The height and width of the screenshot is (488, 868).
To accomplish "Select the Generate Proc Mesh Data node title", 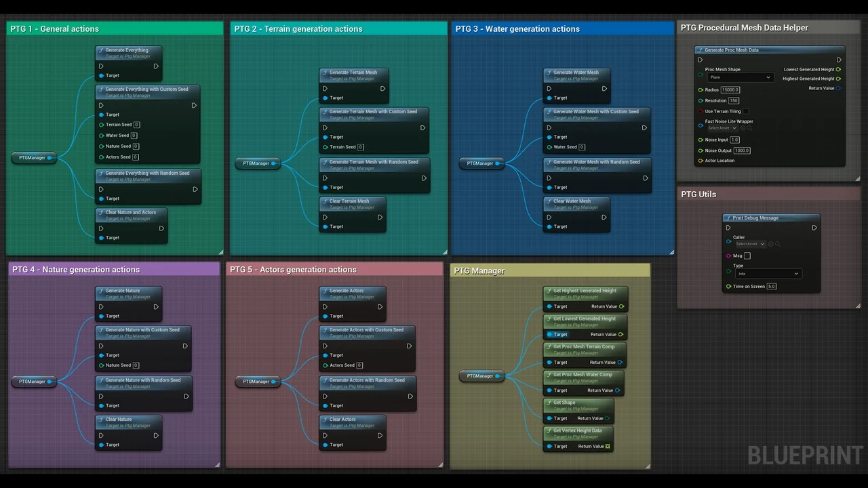I will (731, 49).
